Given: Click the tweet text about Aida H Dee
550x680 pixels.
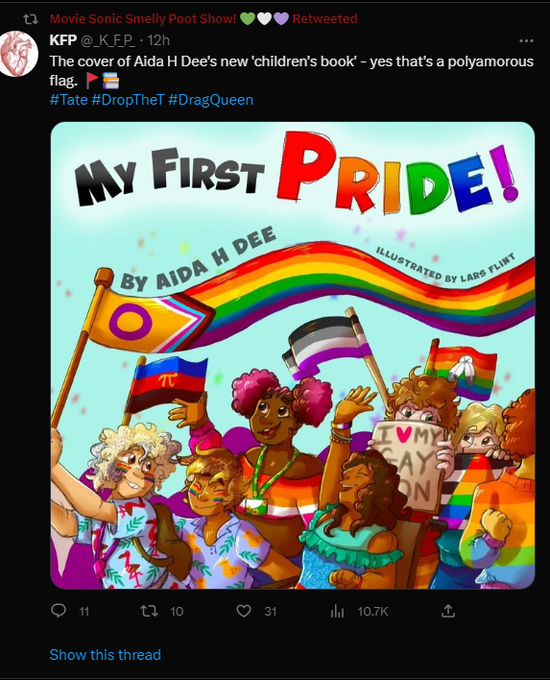Looking at the screenshot, I should pyautogui.click(x=291, y=71).
